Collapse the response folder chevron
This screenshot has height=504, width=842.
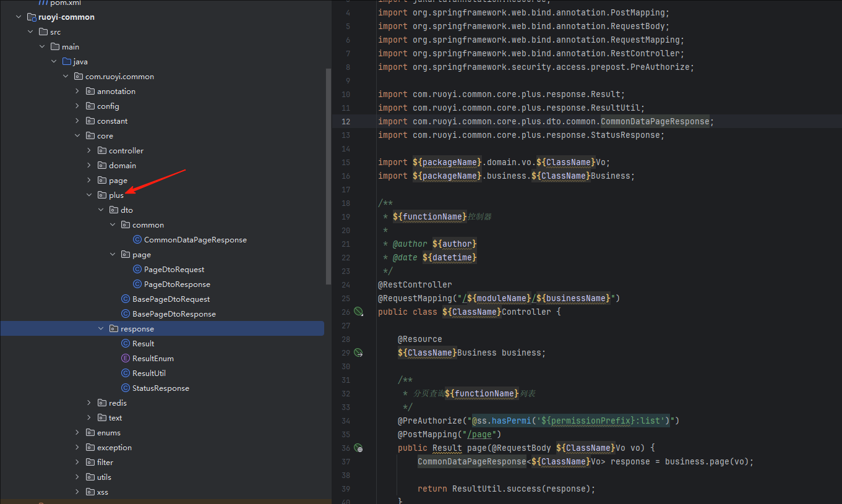tap(101, 329)
